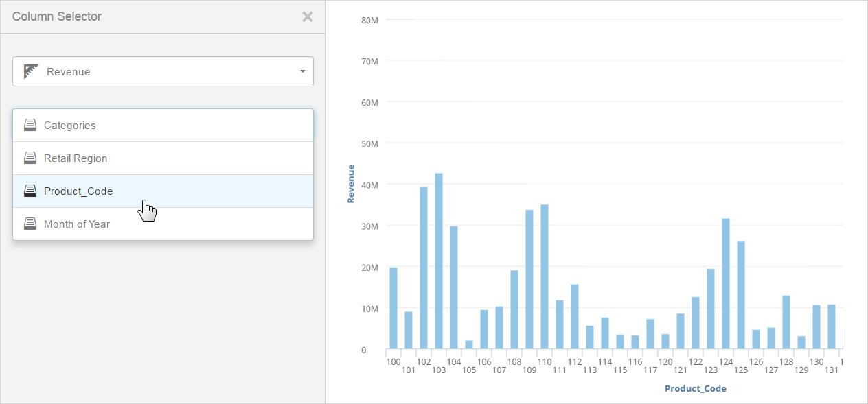
Task: Click the Revenue y-axis title
Action: 351,183
